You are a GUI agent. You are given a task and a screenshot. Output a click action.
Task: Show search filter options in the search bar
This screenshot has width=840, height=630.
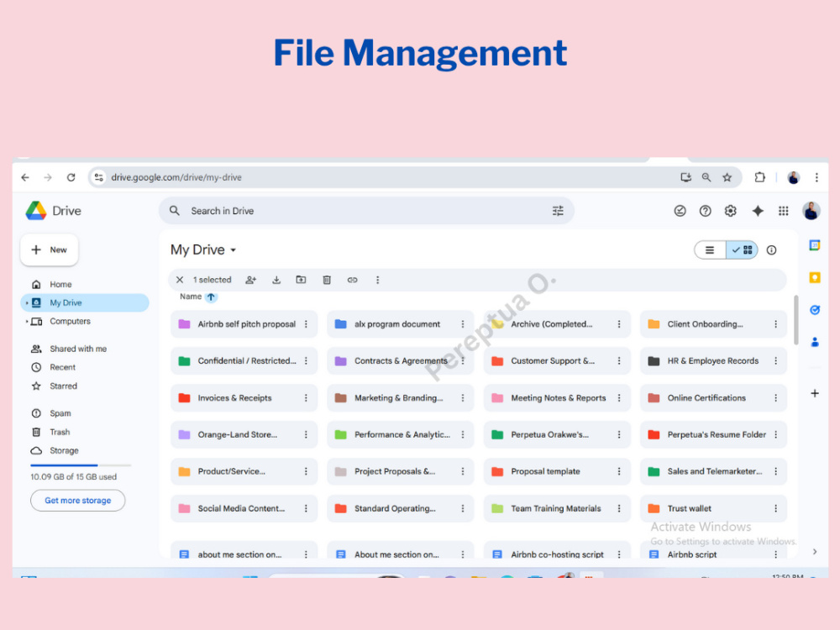(x=558, y=211)
